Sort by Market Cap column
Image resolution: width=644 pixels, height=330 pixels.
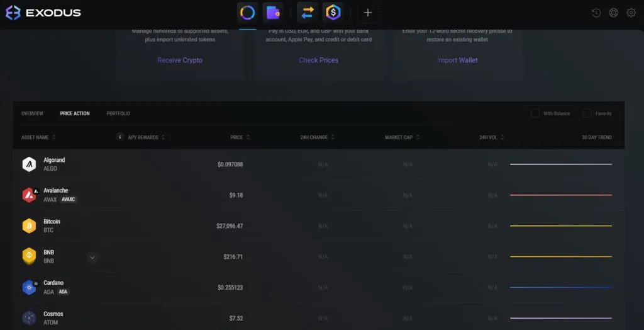402,137
